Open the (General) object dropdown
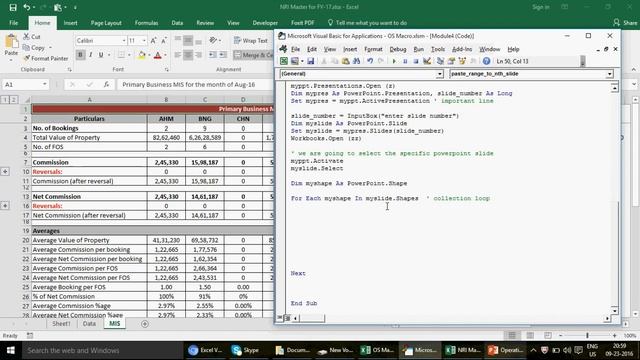This screenshot has width=640, height=360. [x=440, y=74]
